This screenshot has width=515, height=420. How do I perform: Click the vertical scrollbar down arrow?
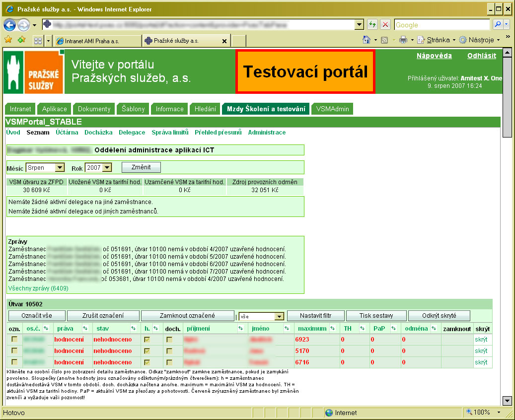click(507, 401)
